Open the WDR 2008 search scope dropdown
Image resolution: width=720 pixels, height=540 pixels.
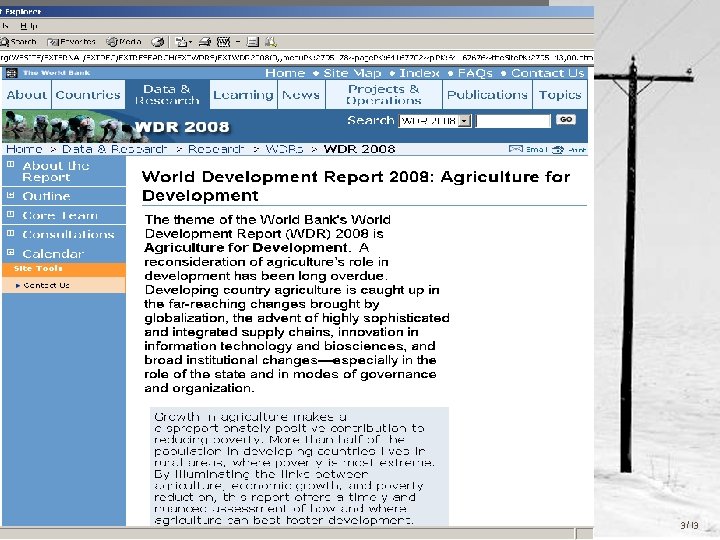click(x=435, y=121)
